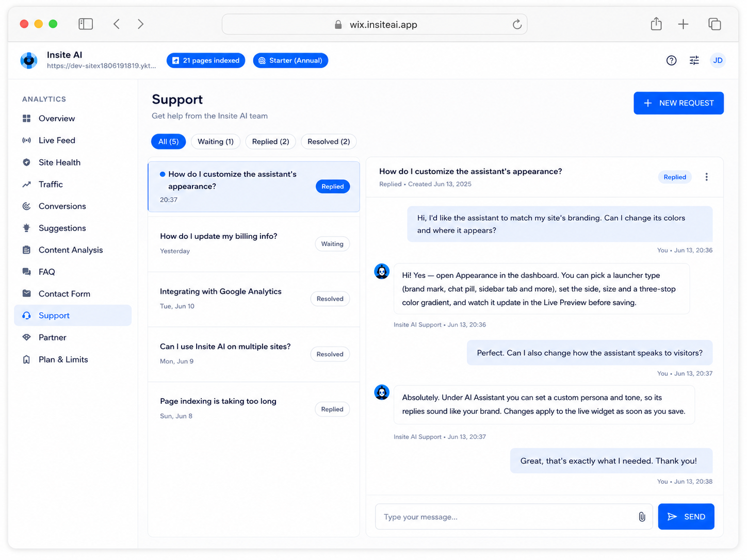The image size is (747, 560).
Task: Click the browser address bar
Action: coord(375,24)
